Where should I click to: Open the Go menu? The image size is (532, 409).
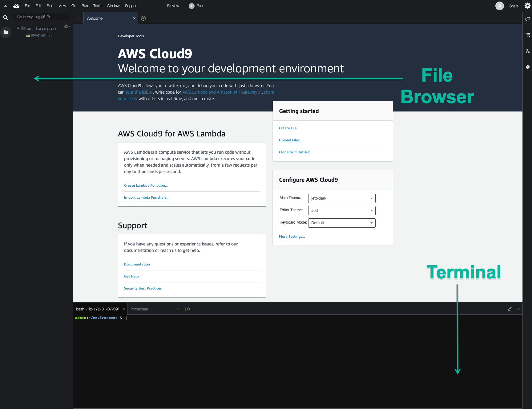[x=74, y=6]
